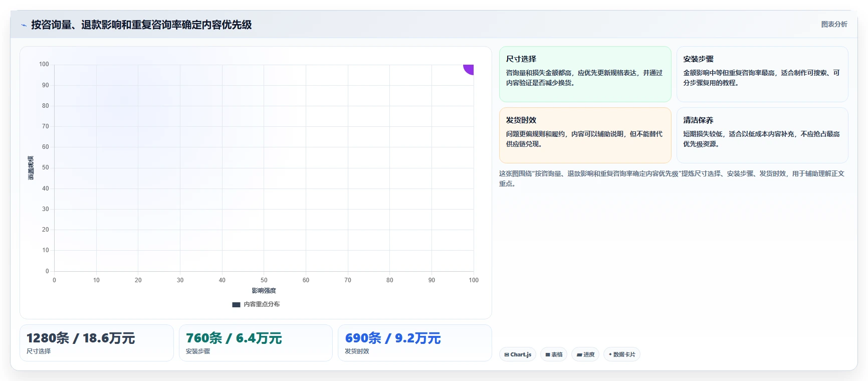Viewport: 868px width, 381px height.
Task: Click the dark legend color box
Action: [x=236, y=304]
